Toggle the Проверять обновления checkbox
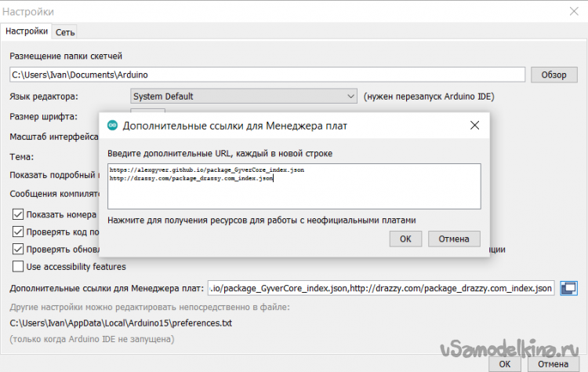Image resolution: width=588 pixels, height=372 pixels. 19,249
